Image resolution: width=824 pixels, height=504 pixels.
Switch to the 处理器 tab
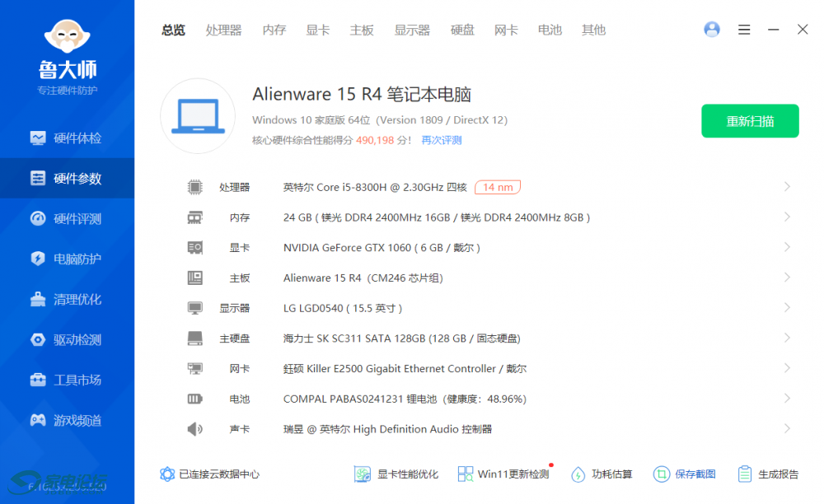point(224,30)
